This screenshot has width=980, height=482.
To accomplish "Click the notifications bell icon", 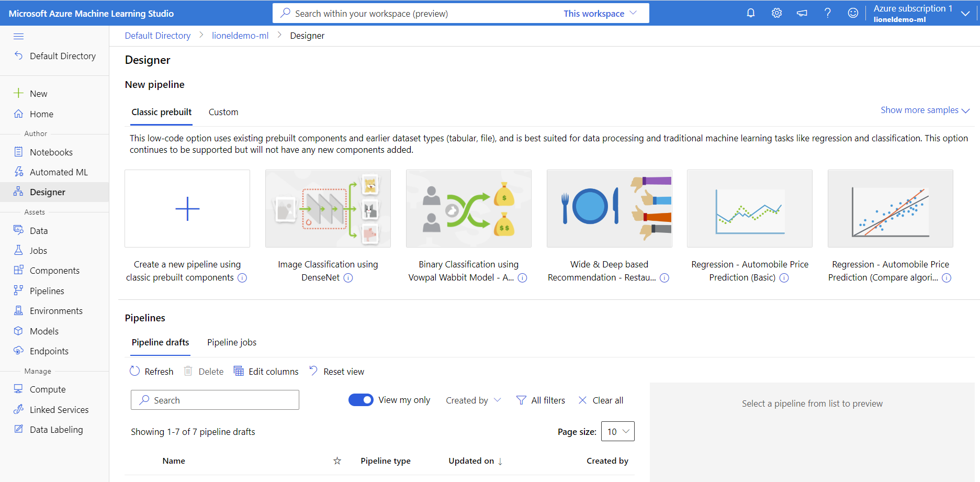I will (x=750, y=13).
